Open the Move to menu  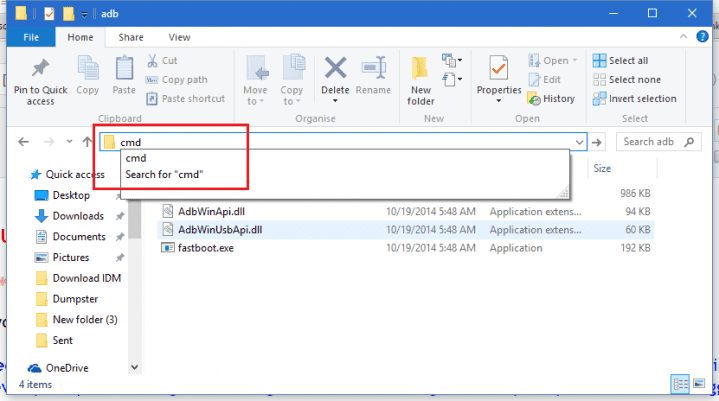[255, 80]
